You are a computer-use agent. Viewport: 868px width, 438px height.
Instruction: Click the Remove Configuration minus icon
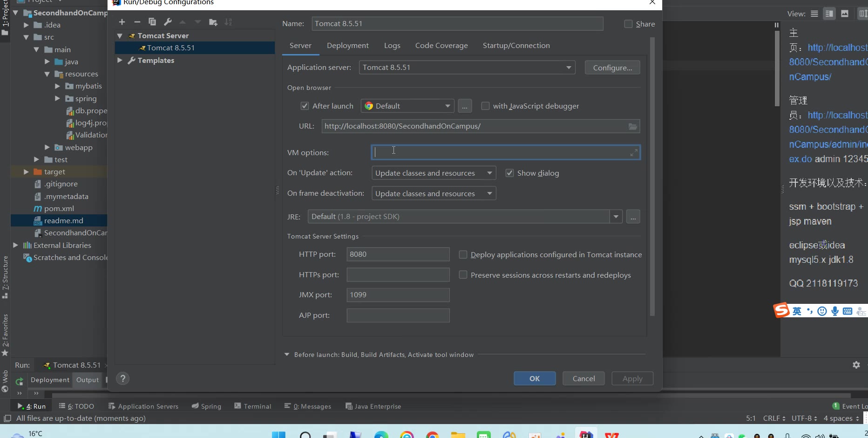tap(137, 22)
